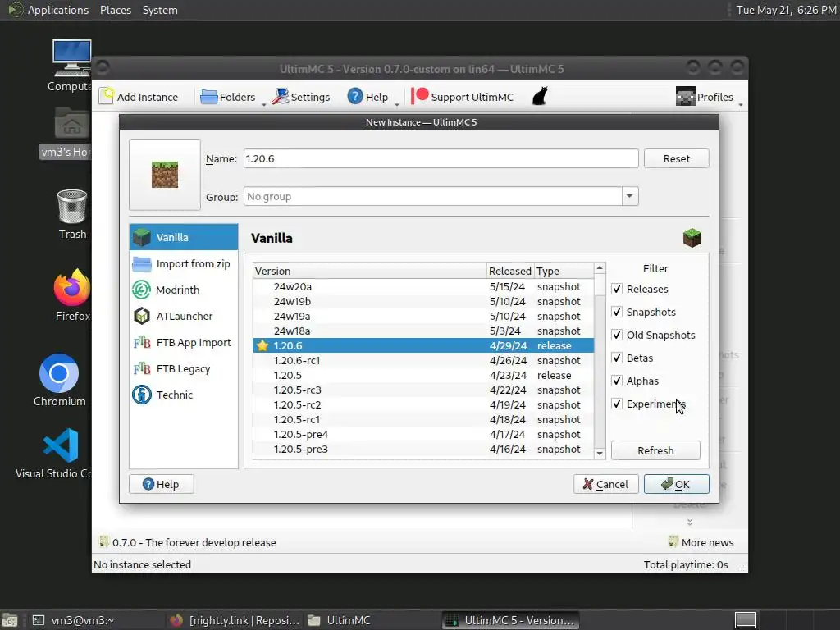Select version 1.20.5-pre4
The image size is (840, 630).
pyautogui.click(x=423, y=435)
